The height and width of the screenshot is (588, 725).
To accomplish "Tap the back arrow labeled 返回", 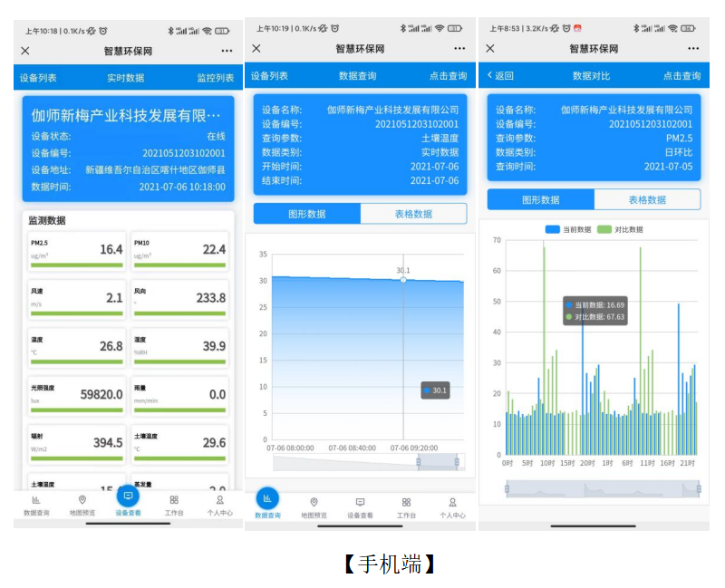I will 500,76.
